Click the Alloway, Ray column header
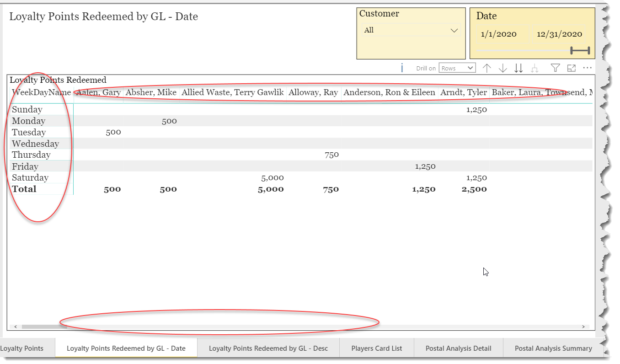 click(x=314, y=92)
